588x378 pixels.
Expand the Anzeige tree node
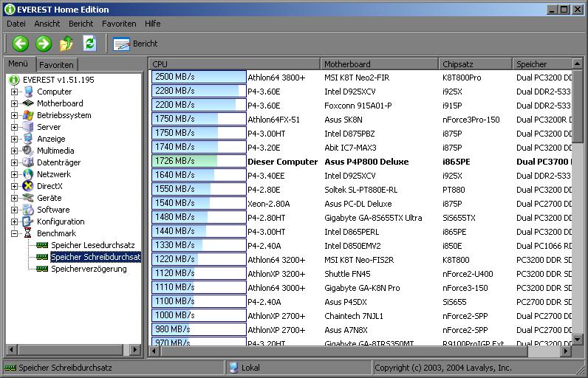pos(14,139)
